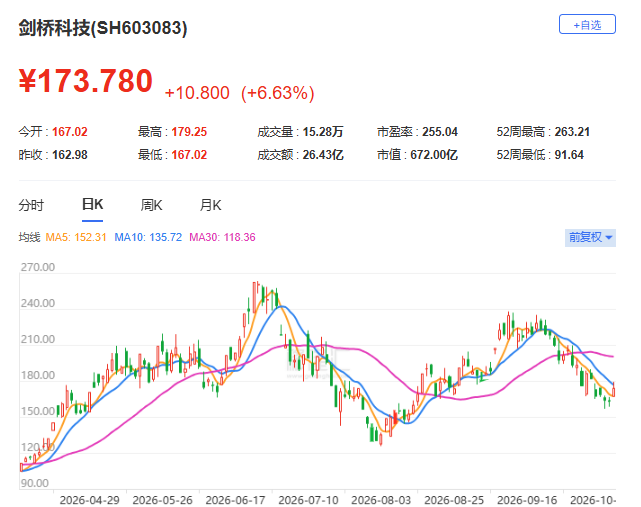641x507 pixels.
Task: Click the 150.00 price axis label
Action: point(38,411)
